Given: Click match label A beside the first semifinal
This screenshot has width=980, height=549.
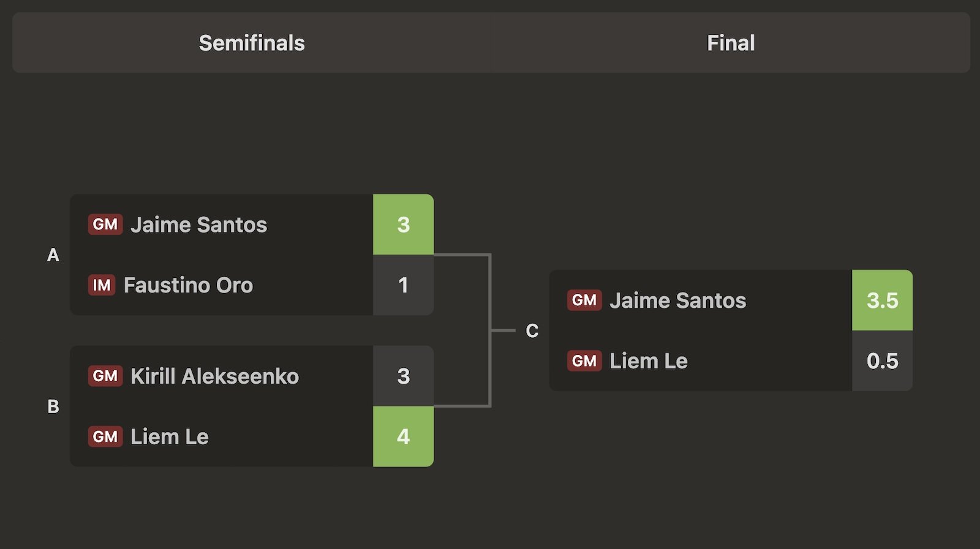Looking at the screenshot, I should tap(53, 255).
